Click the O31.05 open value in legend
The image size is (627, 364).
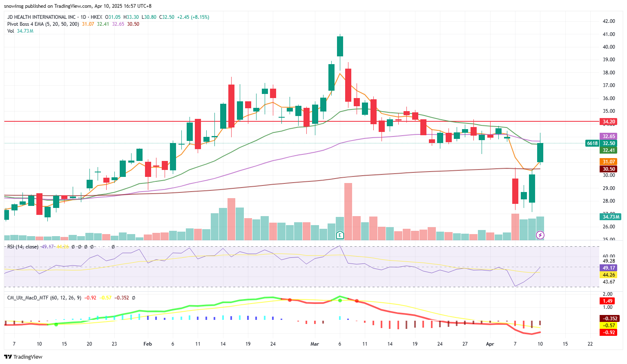coord(113,17)
